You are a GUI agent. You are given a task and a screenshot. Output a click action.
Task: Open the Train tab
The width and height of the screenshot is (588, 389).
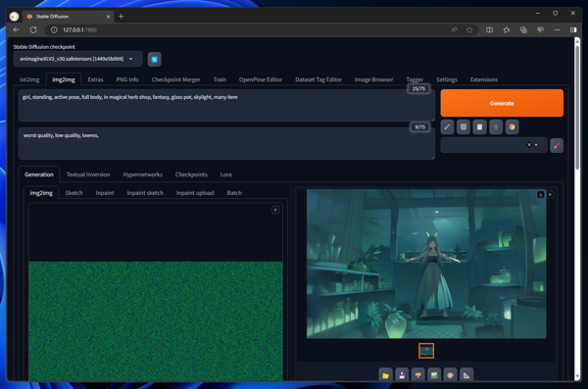[220, 79]
